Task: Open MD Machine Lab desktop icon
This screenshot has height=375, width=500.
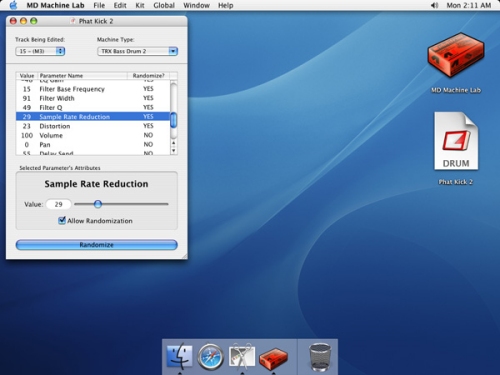Action: click(x=456, y=55)
